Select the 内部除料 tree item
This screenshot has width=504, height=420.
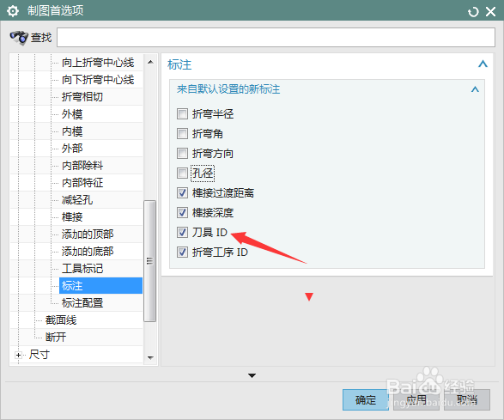pos(82,166)
